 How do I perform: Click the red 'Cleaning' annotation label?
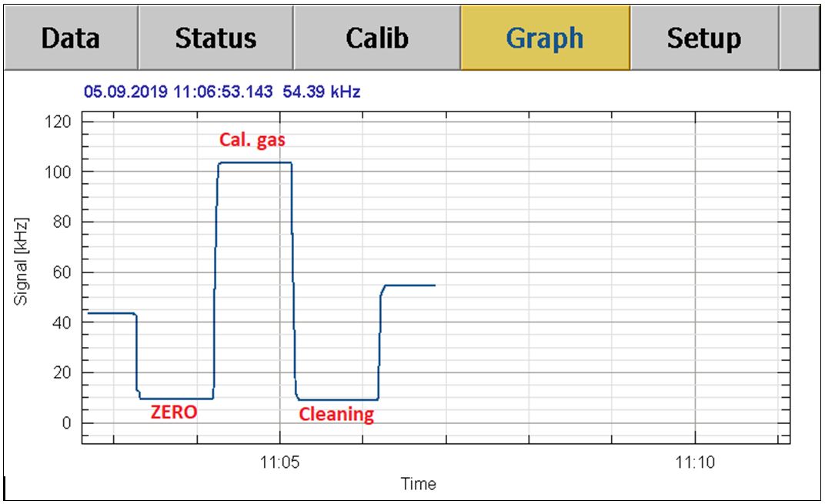pos(336,415)
